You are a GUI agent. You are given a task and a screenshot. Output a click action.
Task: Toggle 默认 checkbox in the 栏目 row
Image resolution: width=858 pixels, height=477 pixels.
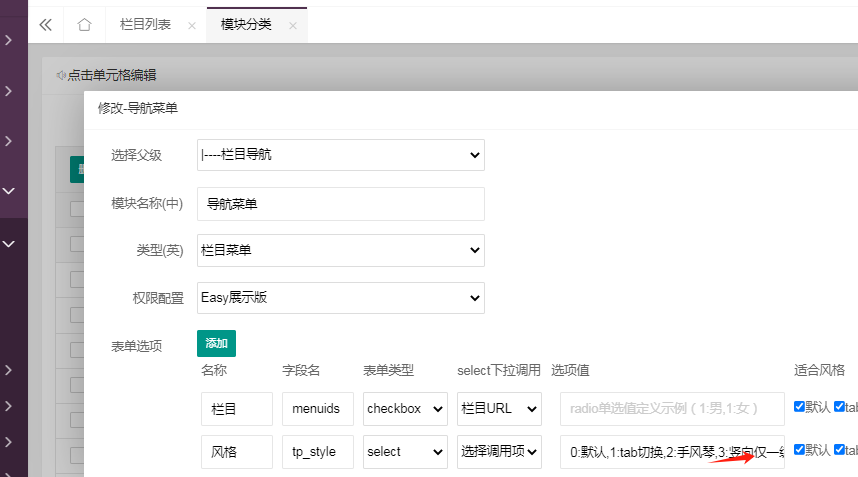[799, 407]
